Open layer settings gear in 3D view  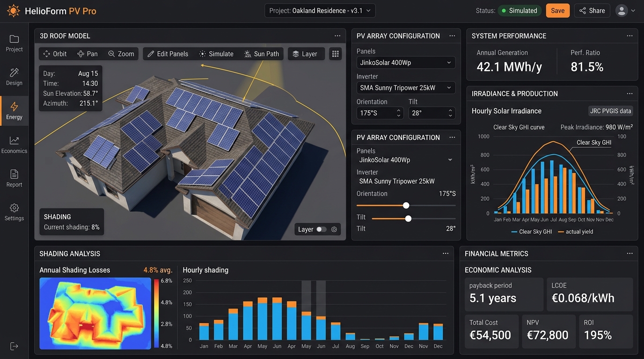(x=334, y=230)
